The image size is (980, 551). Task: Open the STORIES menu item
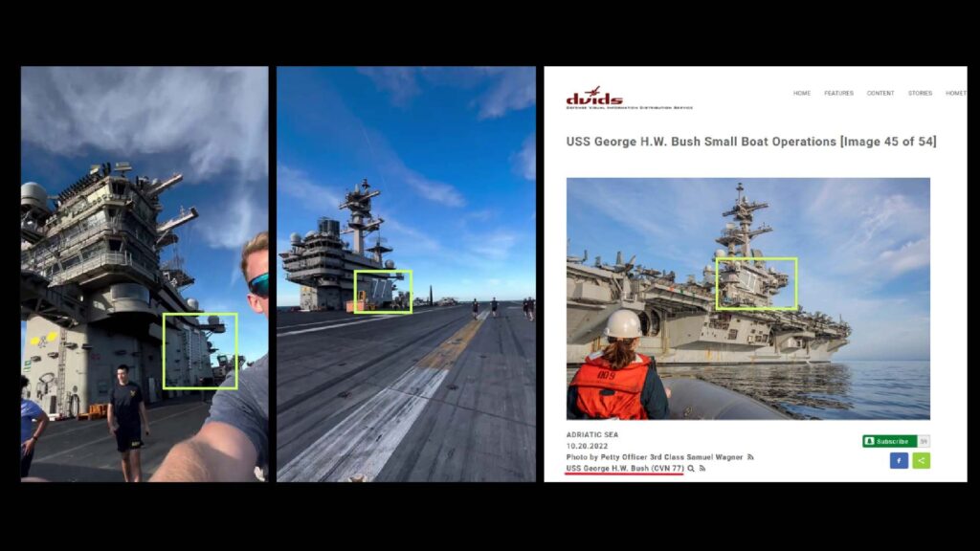click(x=920, y=93)
